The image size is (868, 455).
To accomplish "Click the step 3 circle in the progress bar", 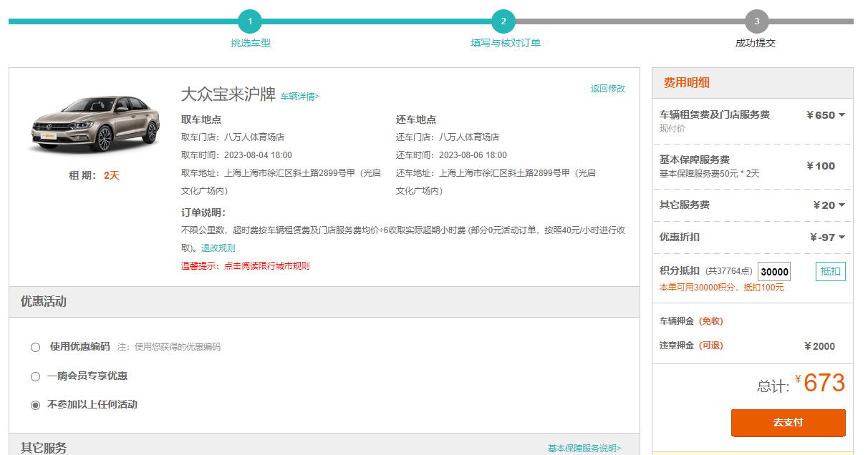I will pyautogui.click(x=757, y=21).
